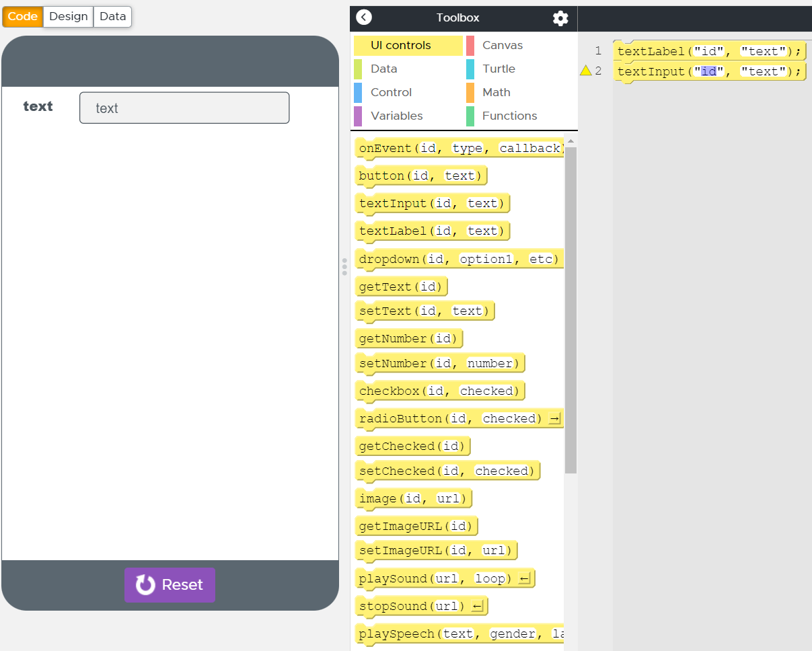Click the highlighted "id" in the textInput code line
The width and height of the screenshot is (812, 651).
coord(709,72)
